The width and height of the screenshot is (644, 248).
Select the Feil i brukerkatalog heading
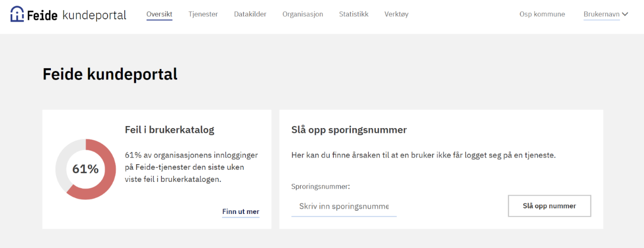[170, 130]
